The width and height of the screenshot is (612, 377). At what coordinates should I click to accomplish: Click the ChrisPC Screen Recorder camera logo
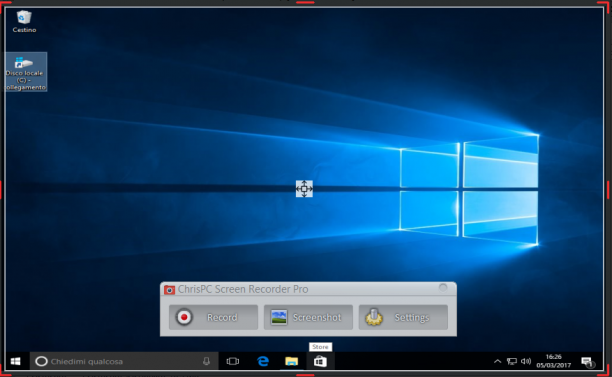[x=169, y=290]
